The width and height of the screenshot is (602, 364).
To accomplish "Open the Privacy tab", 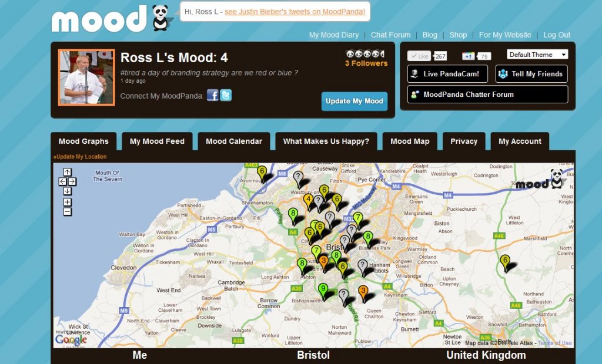I will 464,141.
